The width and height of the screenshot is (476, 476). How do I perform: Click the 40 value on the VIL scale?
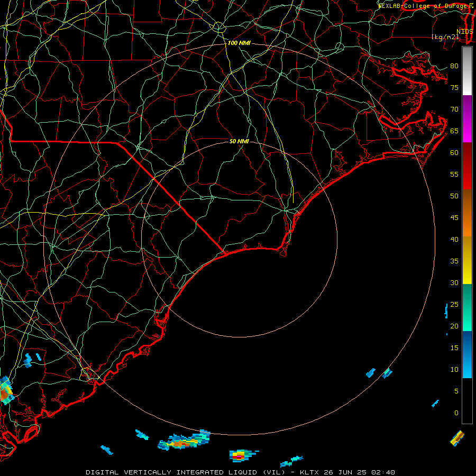click(454, 239)
